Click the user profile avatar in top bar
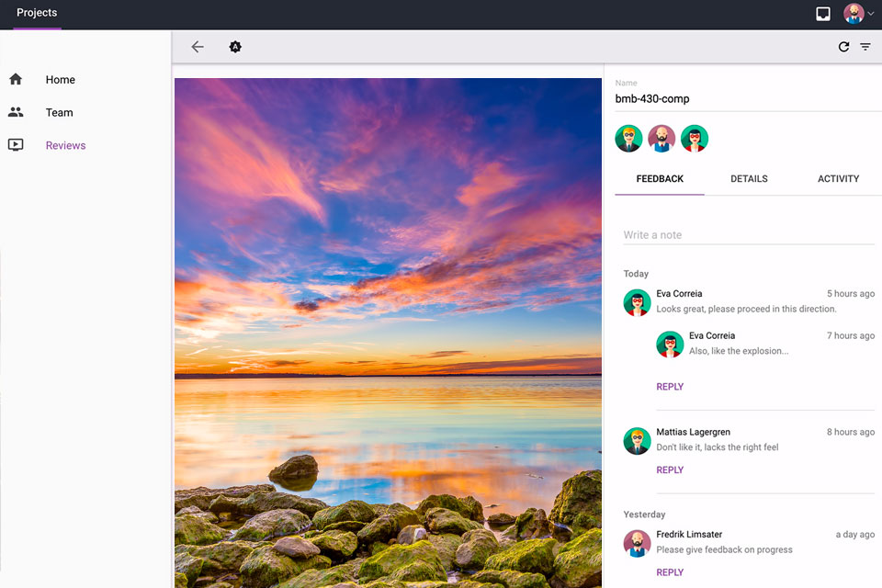This screenshot has width=882, height=588. [854, 14]
